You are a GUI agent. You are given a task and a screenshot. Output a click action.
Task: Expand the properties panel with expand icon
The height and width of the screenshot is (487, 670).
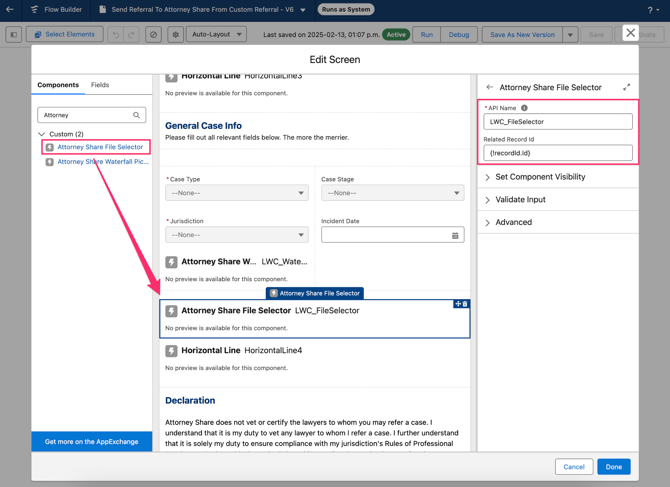click(627, 88)
